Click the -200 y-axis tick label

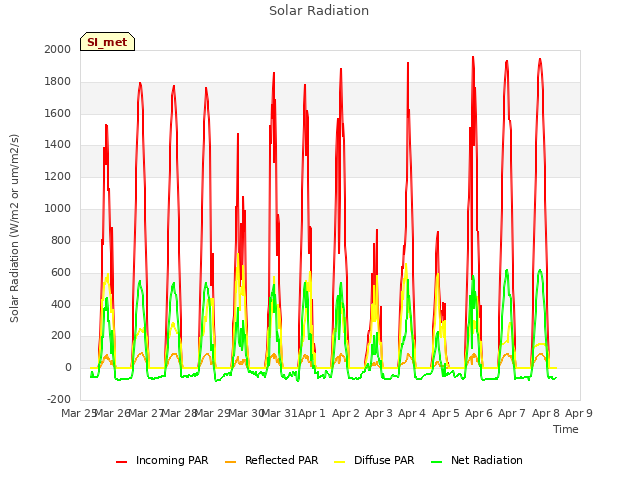59,399
